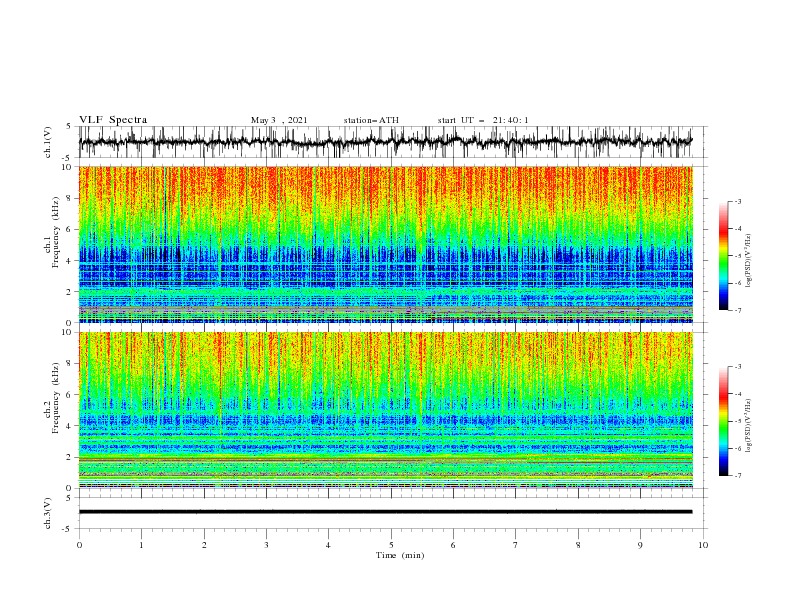Click the '4' kHz tick on ch.2 axis

pos(69,426)
